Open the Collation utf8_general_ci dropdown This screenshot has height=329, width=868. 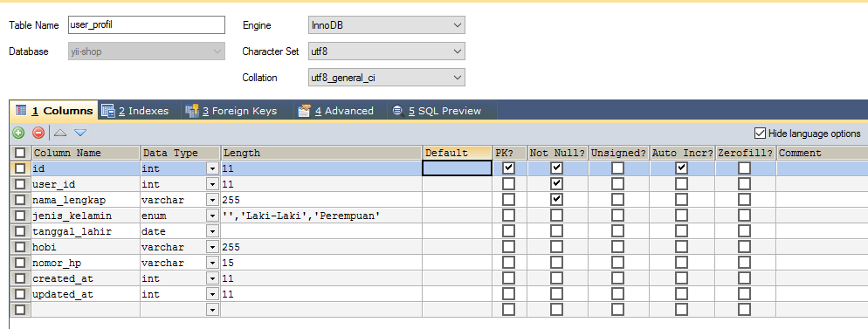point(386,78)
